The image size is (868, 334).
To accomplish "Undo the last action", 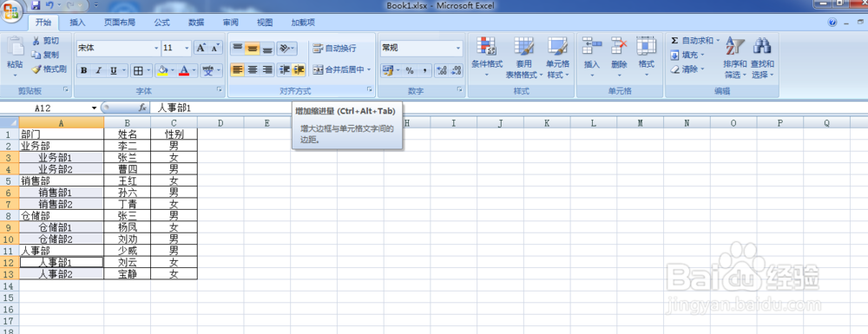I will pos(49,6).
